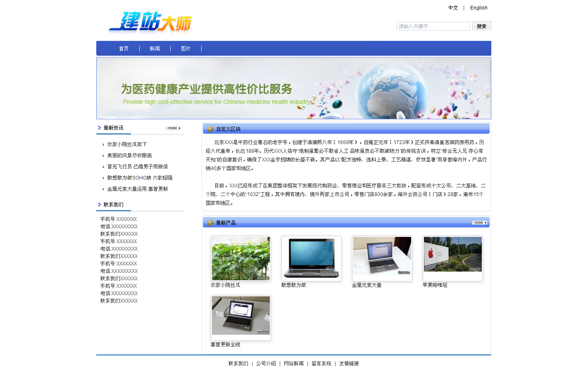Image resolution: width=588 pixels, height=376 pixels.
Task: Open news item 金属元素大量运用 惠普更新
Action: (137, 189)
